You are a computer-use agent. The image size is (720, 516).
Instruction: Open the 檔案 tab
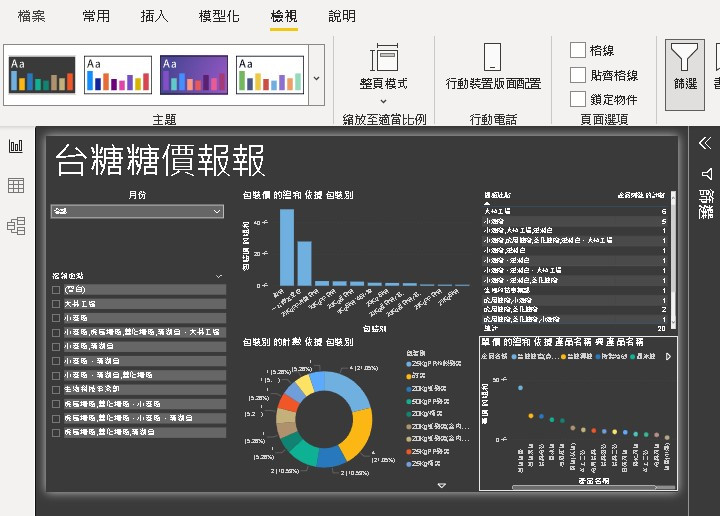31,16
